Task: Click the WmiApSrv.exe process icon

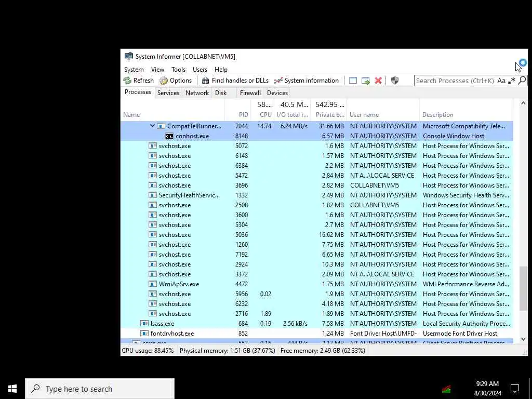Action: tap(153, 284)
